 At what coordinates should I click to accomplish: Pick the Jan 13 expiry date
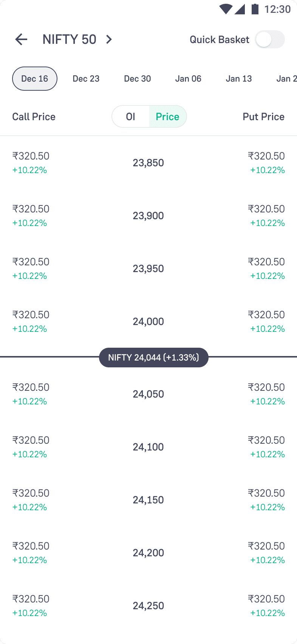pyautogui.click(x=239, y=79)
